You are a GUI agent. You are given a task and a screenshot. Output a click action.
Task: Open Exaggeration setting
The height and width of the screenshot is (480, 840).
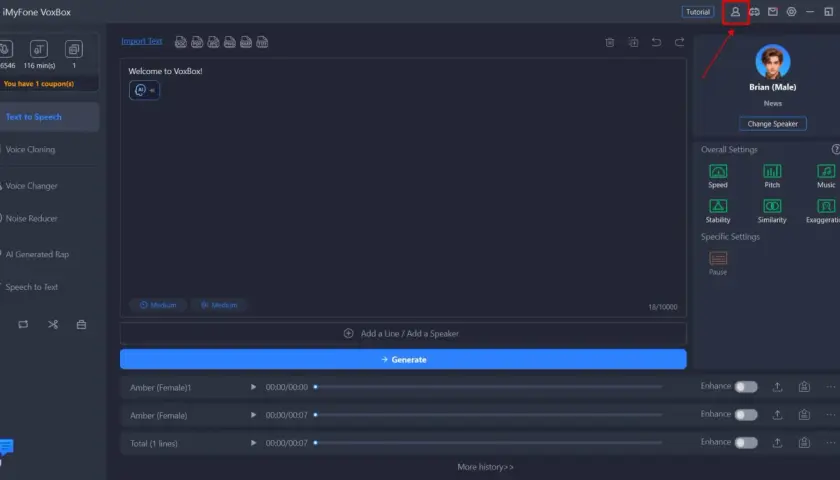tap(823, 211)
